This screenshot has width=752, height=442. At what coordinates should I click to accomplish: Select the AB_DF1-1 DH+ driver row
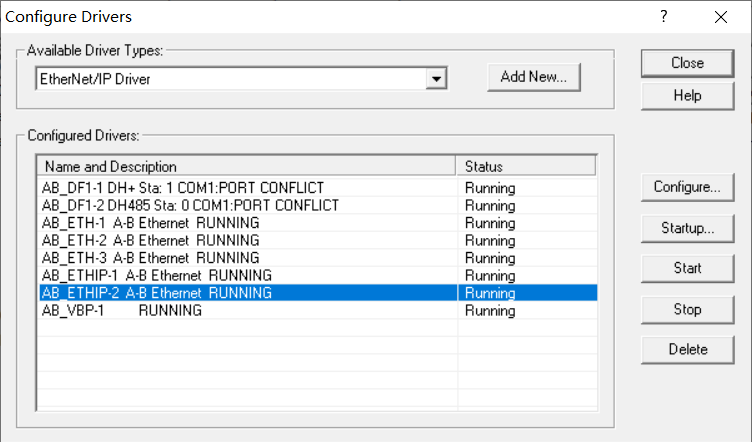182,188
